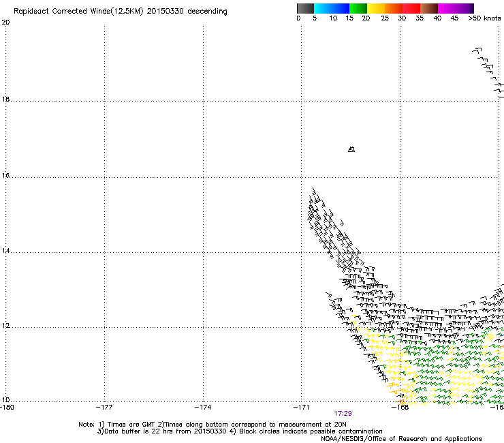Click the cyan-blue 5–15 knots color segment
This screenshot has width=504, height=443.
[332, 8]
